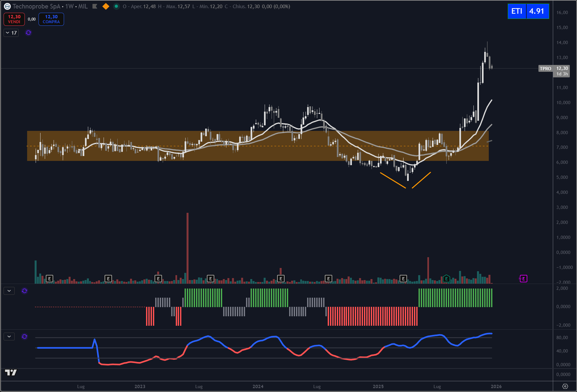Click the gray flag icon beside MIL
Screen dimensions: 577x392
coord(95,7)
